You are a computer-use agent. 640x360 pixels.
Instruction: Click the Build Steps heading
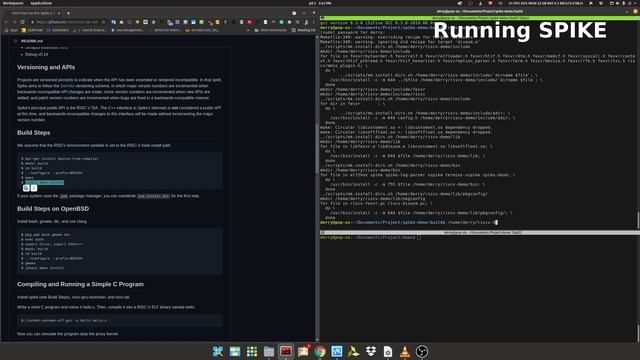(x=33, y=133)
